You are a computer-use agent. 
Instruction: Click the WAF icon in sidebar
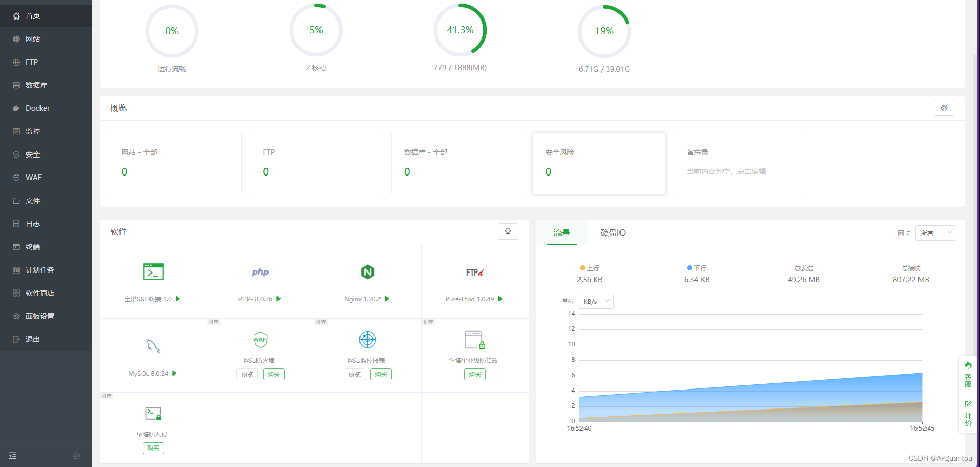(16, 178)
